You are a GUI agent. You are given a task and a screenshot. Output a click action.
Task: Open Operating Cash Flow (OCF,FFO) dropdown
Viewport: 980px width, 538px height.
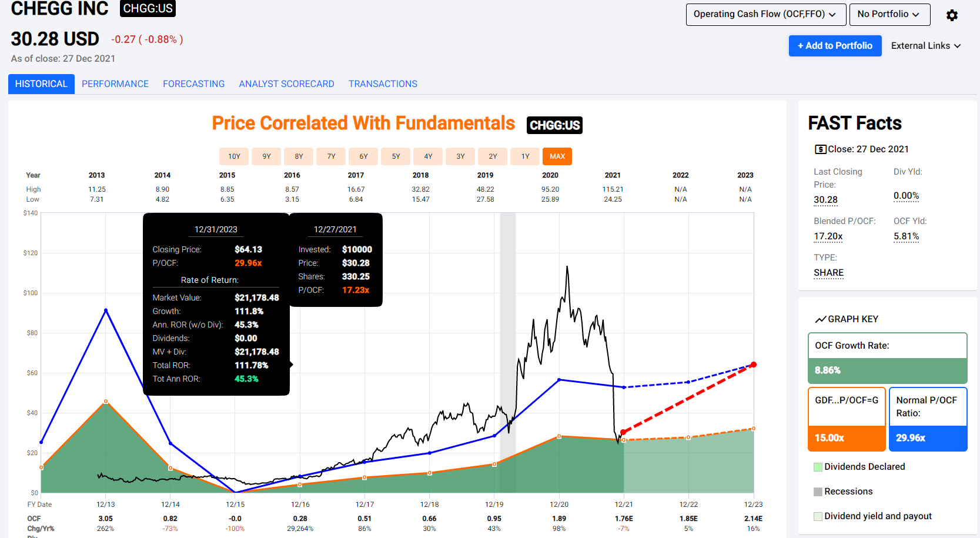(766, 14)
